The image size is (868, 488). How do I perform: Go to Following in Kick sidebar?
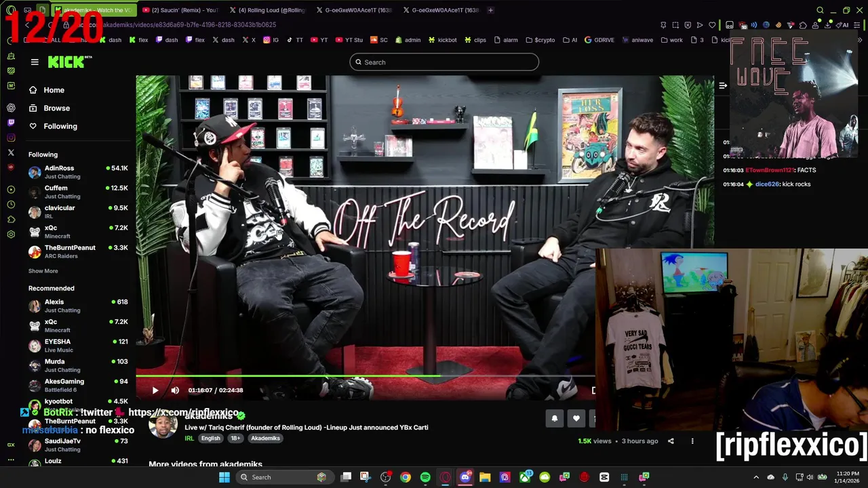[53, 126]
